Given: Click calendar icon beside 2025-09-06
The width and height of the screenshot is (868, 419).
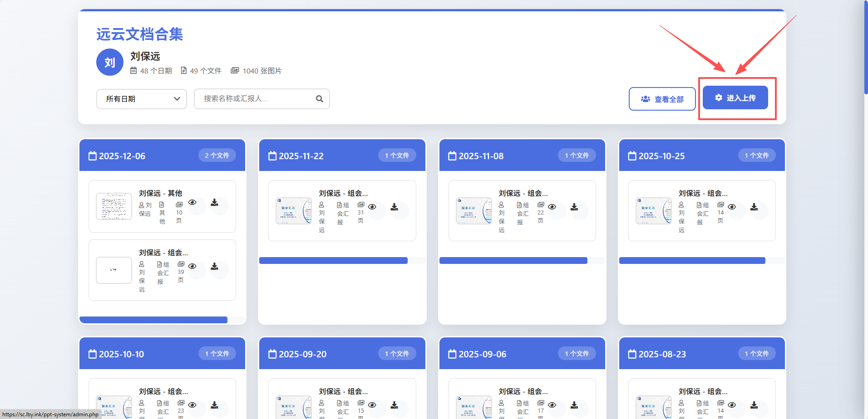Looking at the screenshot, I should (452, 354).
